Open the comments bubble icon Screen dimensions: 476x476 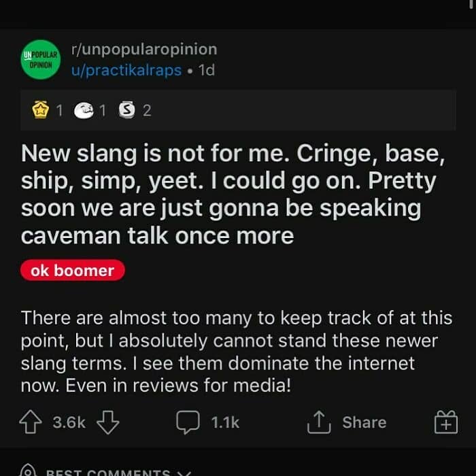coord(188,422)
